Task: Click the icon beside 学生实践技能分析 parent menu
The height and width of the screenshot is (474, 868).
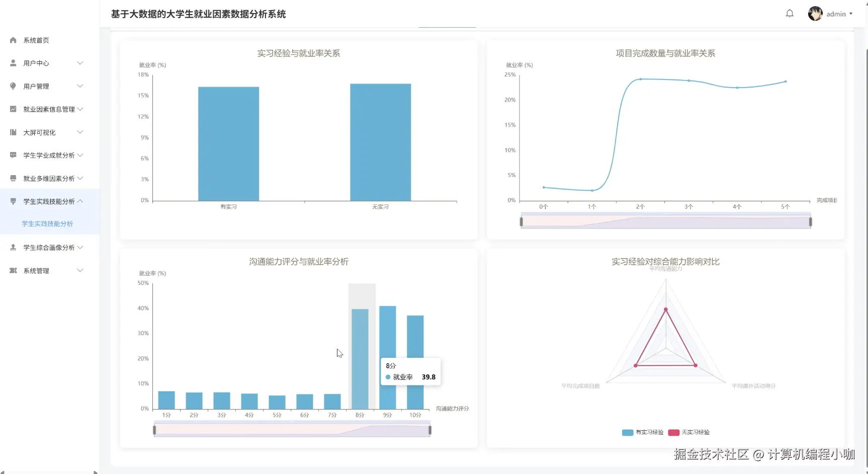Action: pos(13,201)
